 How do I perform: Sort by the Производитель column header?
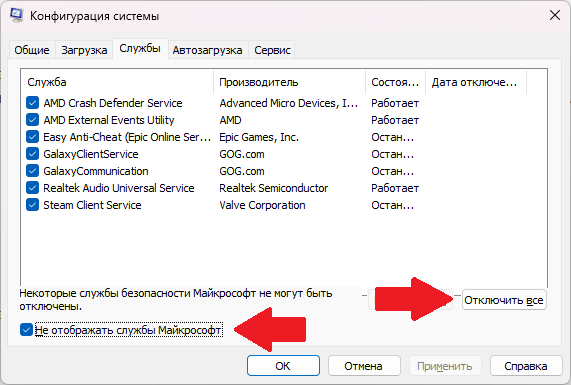point(290,82)
